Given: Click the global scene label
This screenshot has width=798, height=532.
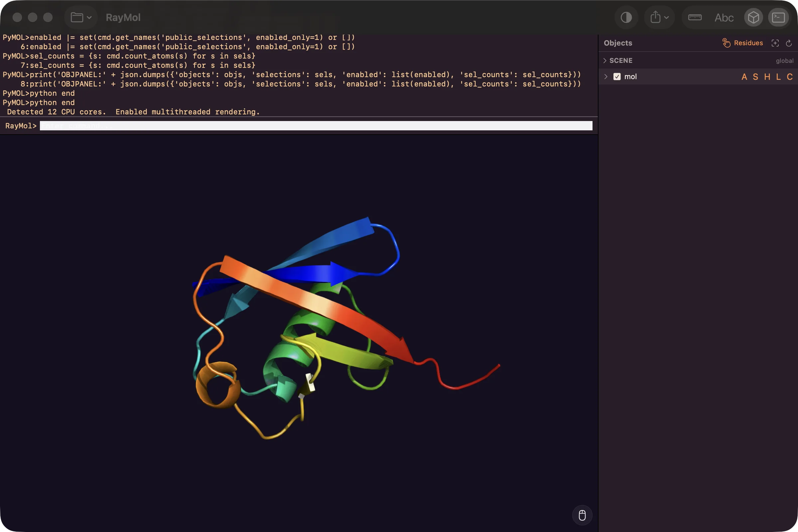Looking at the screenshot, I should point(784,61).
